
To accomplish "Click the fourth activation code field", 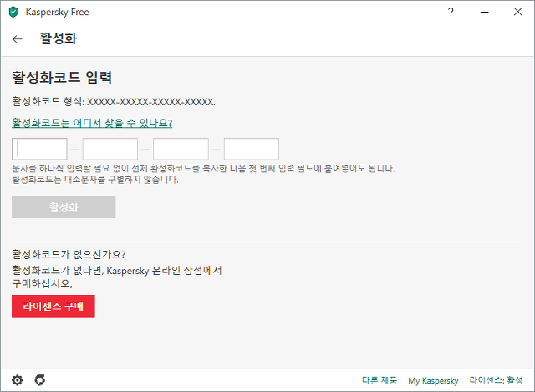I will pyautogui.click(x=252, y=149).
